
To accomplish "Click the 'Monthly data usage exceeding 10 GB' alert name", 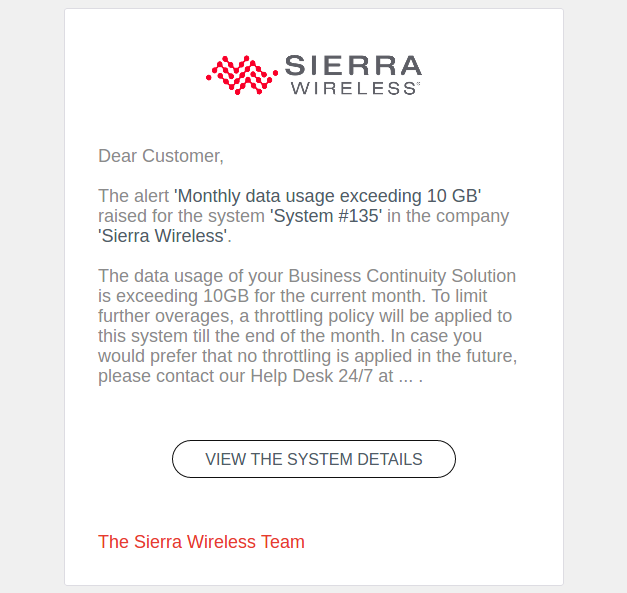I will point(328,196).
